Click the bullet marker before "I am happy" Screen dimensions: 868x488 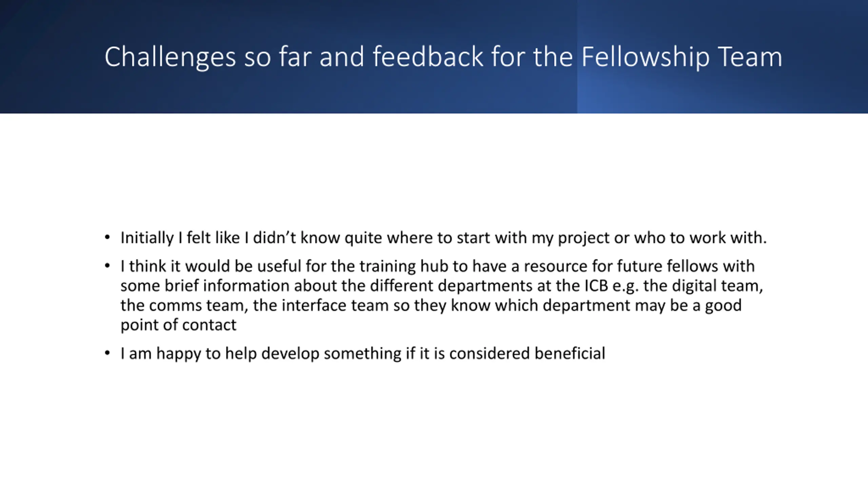tap(107, 353)
